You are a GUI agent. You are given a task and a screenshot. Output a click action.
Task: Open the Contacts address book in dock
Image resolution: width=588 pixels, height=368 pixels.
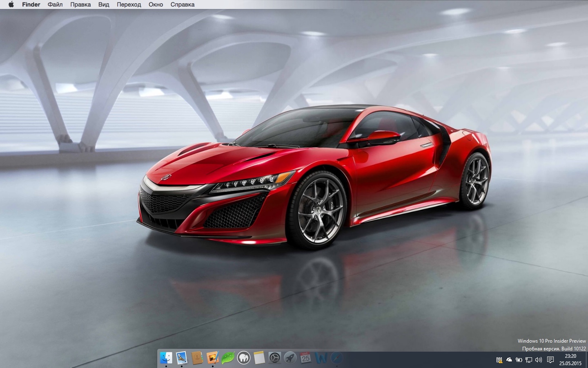coord(197,358)
